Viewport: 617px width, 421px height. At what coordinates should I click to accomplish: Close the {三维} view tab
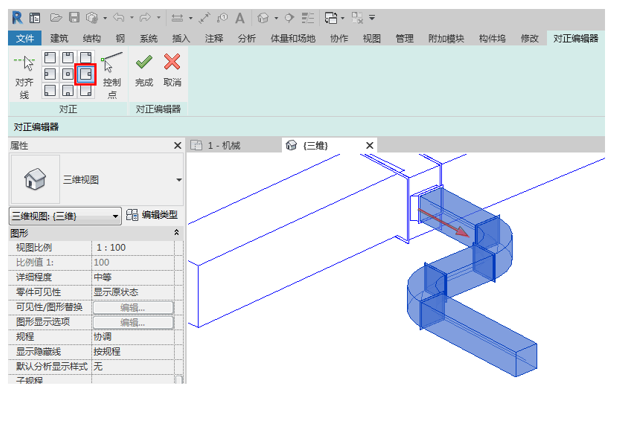click(x=369, y=146)
